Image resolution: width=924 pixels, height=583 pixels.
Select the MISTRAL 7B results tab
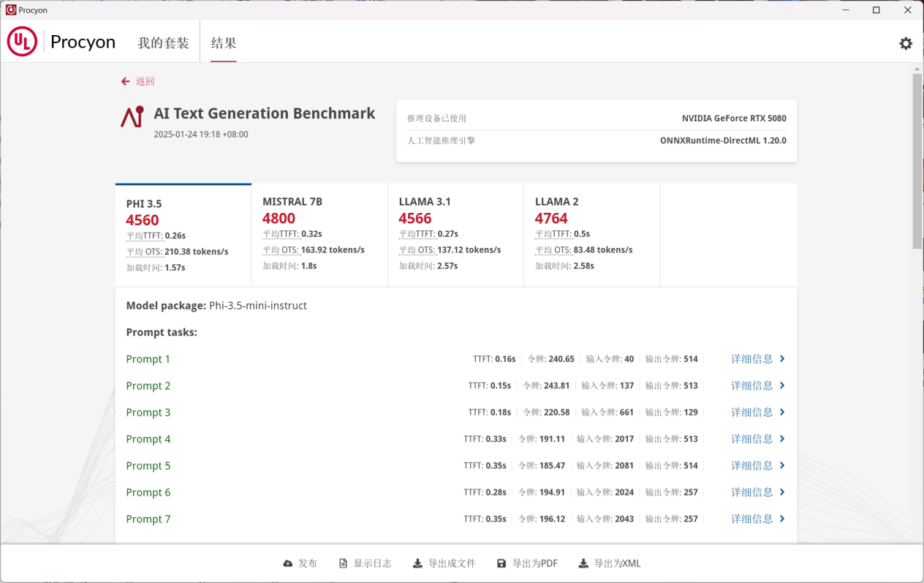(x=319, y=234)
